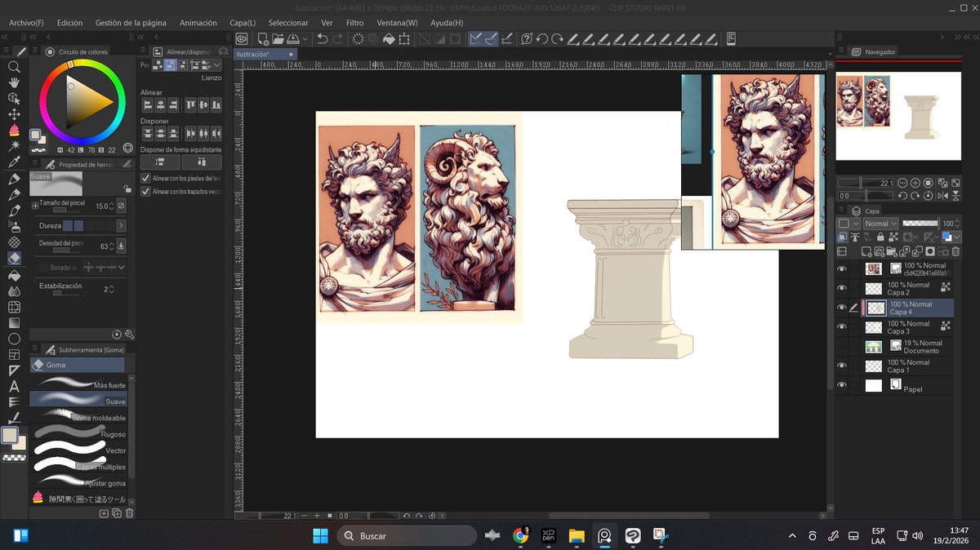This screenshot has height=550, width=980.
Task: Open the Edición menu
Action: 69,23
